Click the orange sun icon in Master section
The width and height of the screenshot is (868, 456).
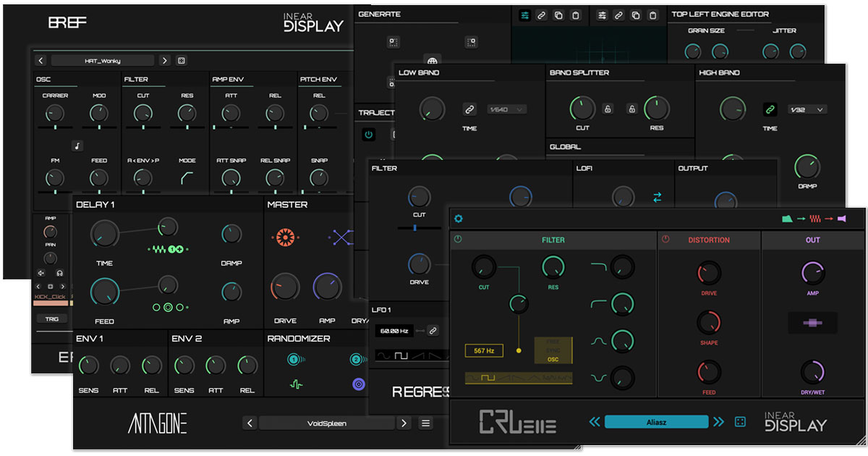coord(281,237)
